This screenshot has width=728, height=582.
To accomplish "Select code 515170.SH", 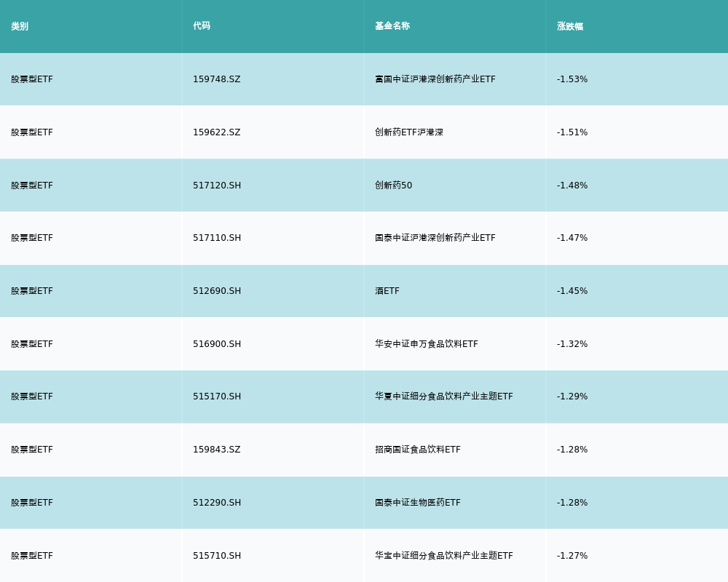I will tap(217, 396).
